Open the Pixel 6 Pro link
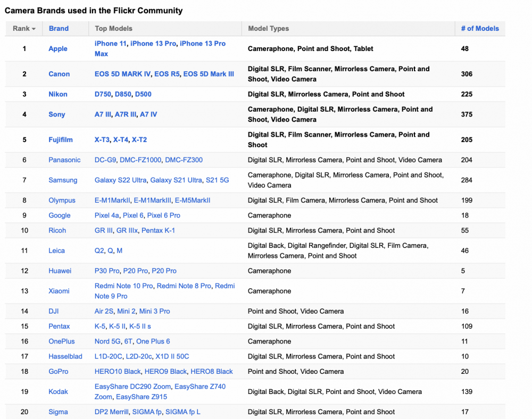The height and width of the screenshot is (419, 532). (x=163, y=215)
